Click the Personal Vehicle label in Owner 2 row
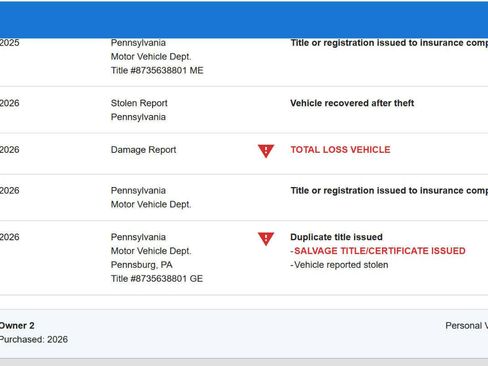The height and width of the screenshot is (366, 488). click(x=467, y=326)
